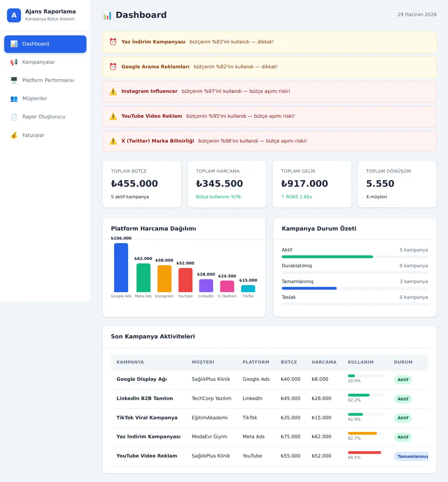The image size is (448, 482).
Task: Click the Toplam Bütçe ₺455.000 card
Action: 142,184
